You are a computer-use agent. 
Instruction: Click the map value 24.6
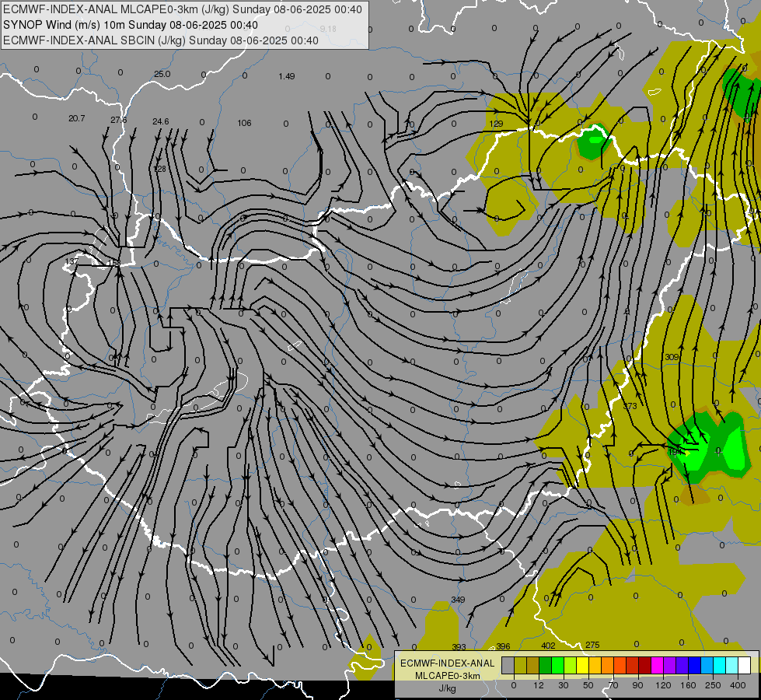pyautogui.click(x=161, y=121)
